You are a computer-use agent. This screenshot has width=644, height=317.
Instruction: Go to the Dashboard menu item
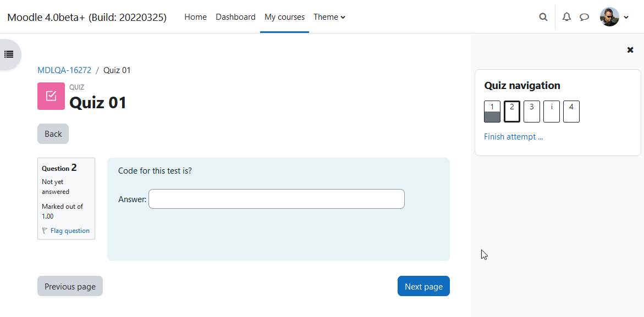point(235,17)
